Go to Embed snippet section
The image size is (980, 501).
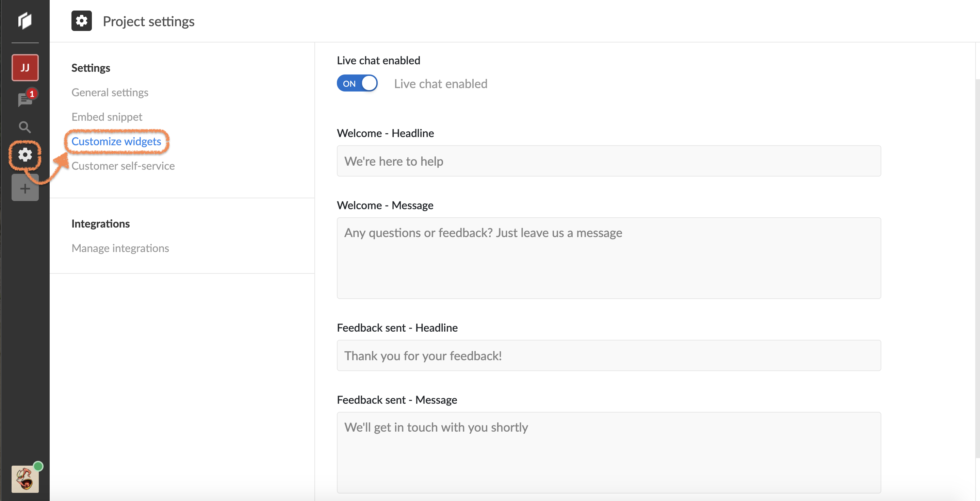coord(107,117)
